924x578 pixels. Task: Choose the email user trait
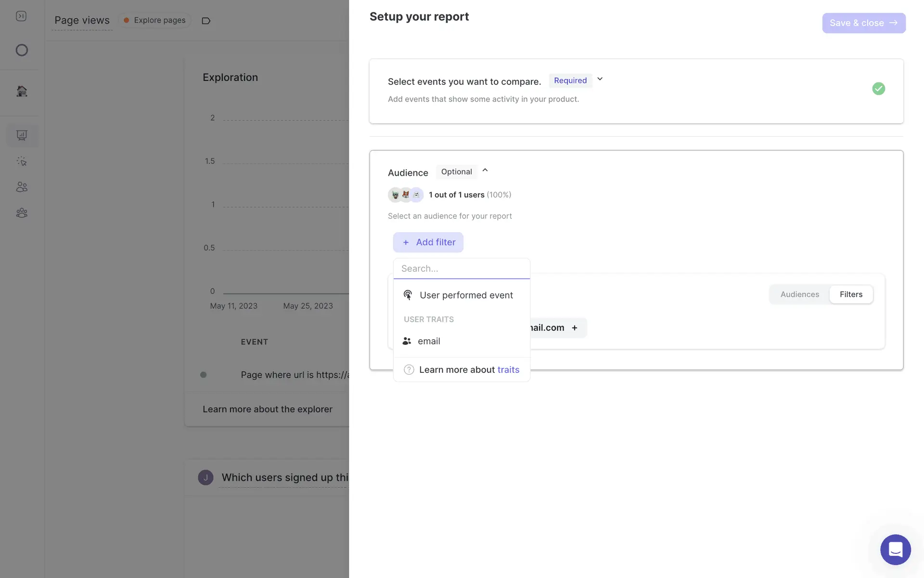click(x=428, y=341)
